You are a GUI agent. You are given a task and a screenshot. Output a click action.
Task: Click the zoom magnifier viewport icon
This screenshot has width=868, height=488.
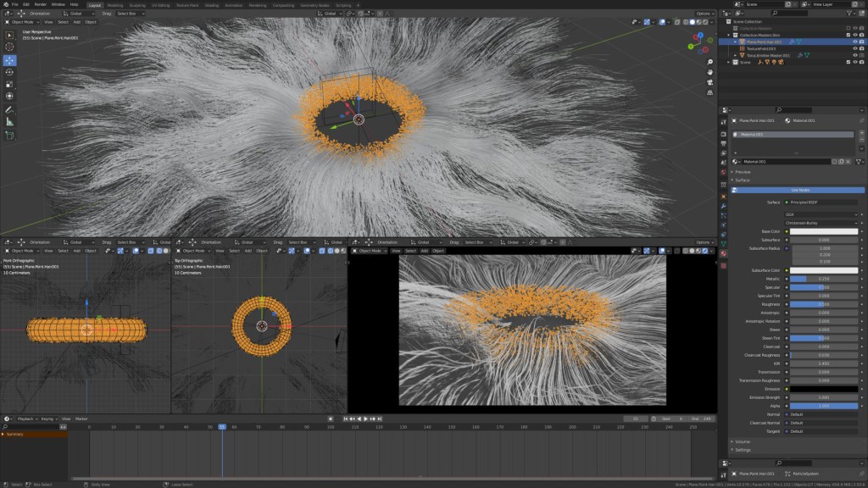709,64
